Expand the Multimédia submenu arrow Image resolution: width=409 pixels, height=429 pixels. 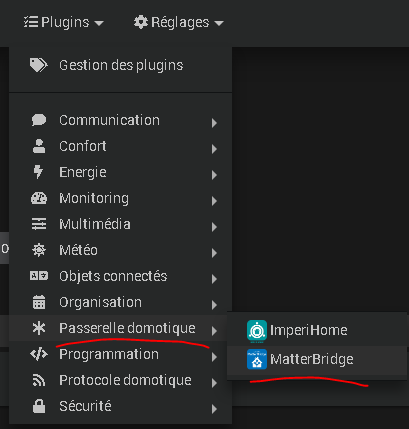(x=214, y=227)
